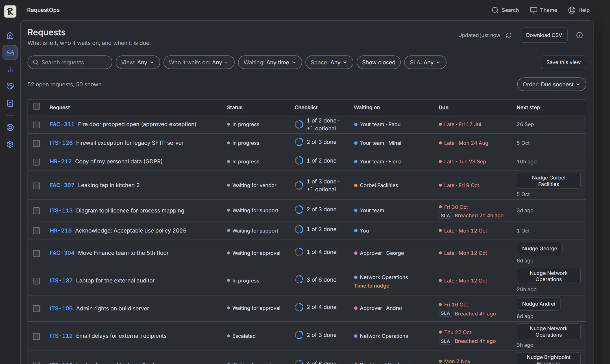Open the Waiting: Any time dropdown
The width and height of the screenshot is (610, 364).
(270, 62)
